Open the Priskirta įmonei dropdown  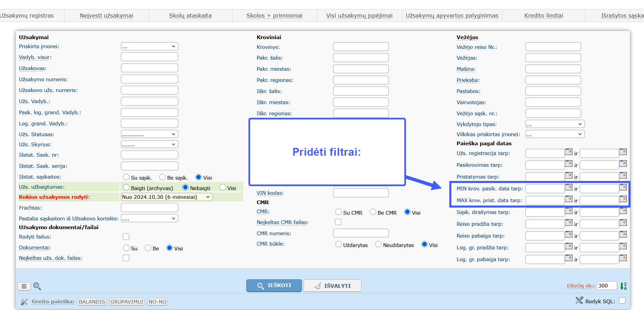(x=149, y=46)
